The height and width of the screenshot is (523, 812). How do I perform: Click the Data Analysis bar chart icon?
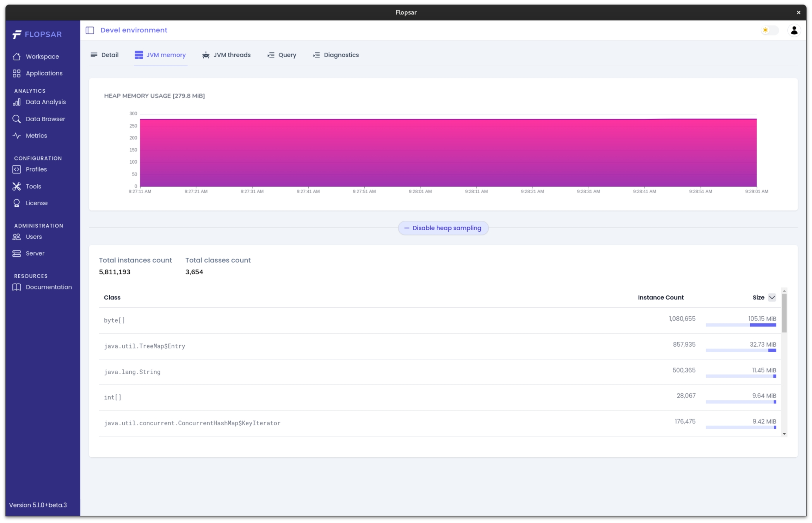pos(17,102)
